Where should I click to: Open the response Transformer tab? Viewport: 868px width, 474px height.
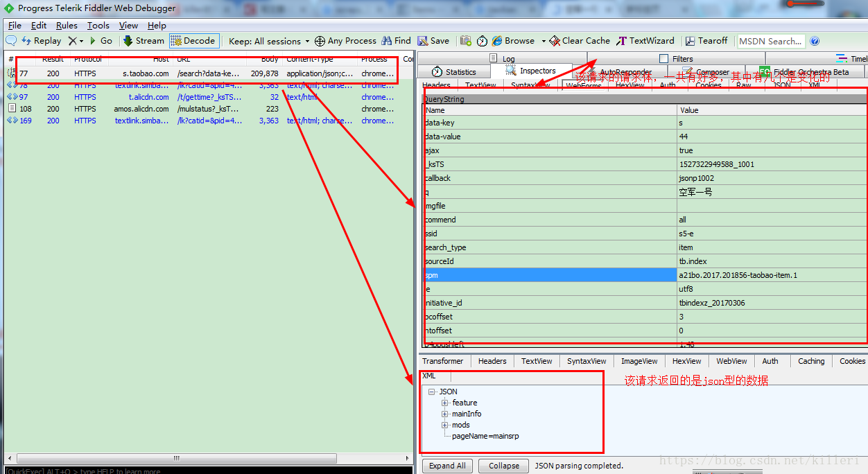point(443,361)
